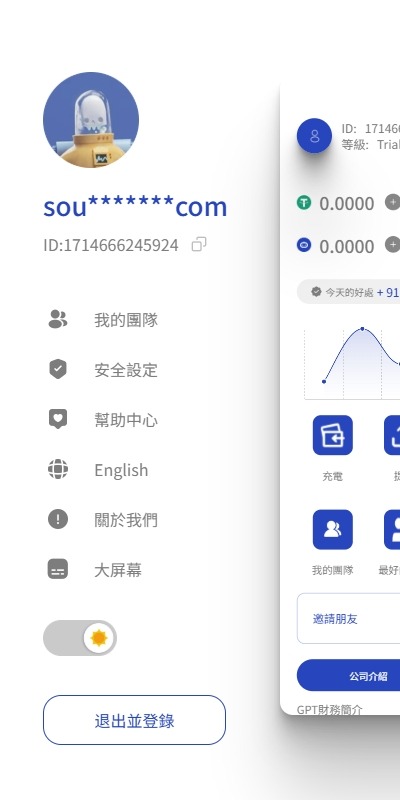
Task: Add funds to second balance plus
Action: 392,245
